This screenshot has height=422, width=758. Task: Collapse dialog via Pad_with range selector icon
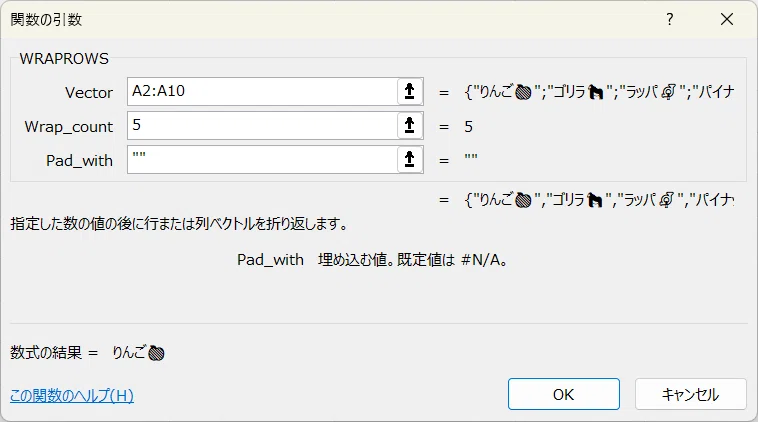(409, 160)
